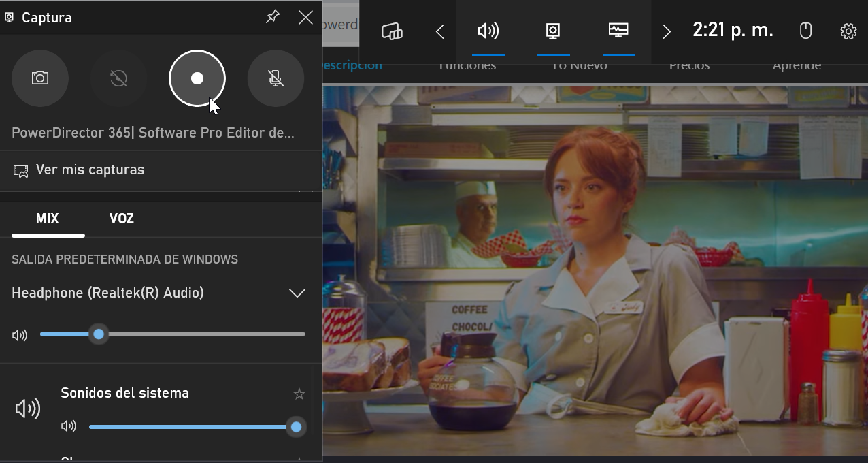Open the Funciones tab on the webpage
Image resolution: width=868 pixels, height=463 pixels.
[x=467, y=66]
